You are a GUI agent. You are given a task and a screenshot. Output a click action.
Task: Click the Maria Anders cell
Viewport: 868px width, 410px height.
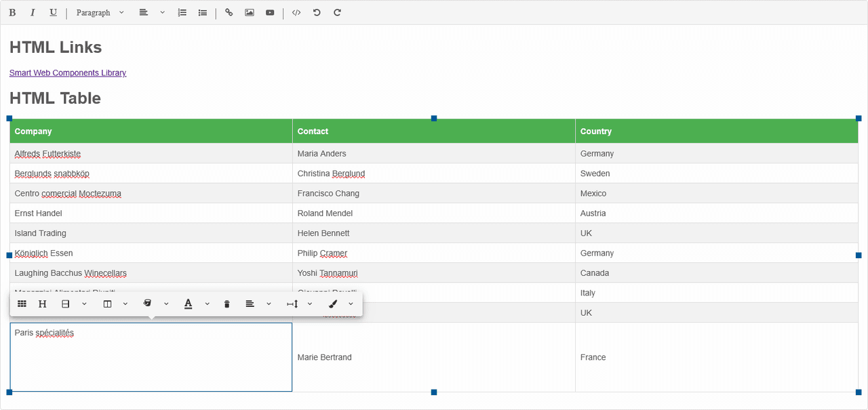[434, 154]
